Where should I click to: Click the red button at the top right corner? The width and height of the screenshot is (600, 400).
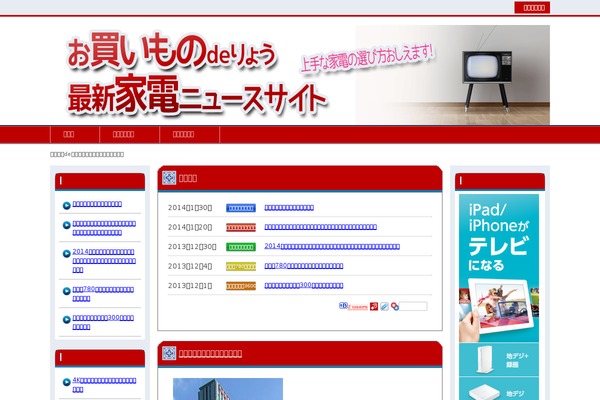(x=532, y=8)
